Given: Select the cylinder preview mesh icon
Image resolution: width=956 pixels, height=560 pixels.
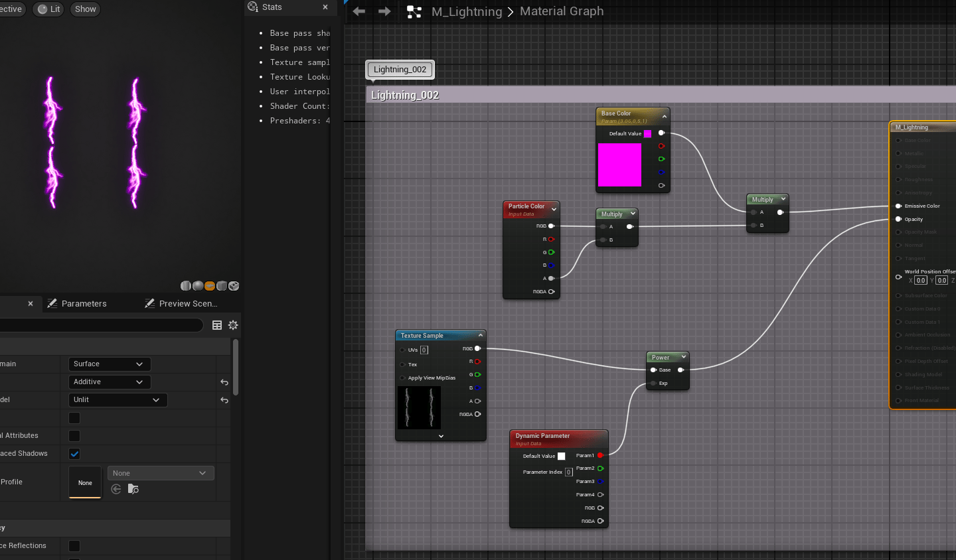Looking at the screenshot, I should tap(187, 286).
